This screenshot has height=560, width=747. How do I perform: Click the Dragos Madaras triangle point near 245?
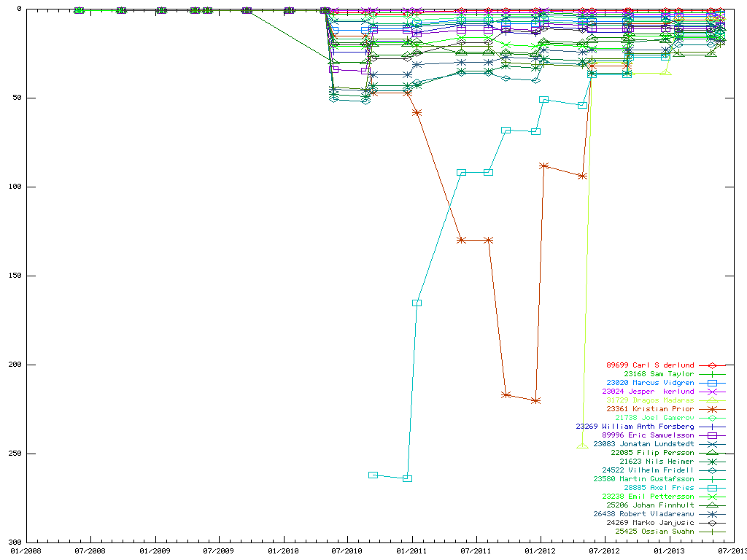point(581,445)
